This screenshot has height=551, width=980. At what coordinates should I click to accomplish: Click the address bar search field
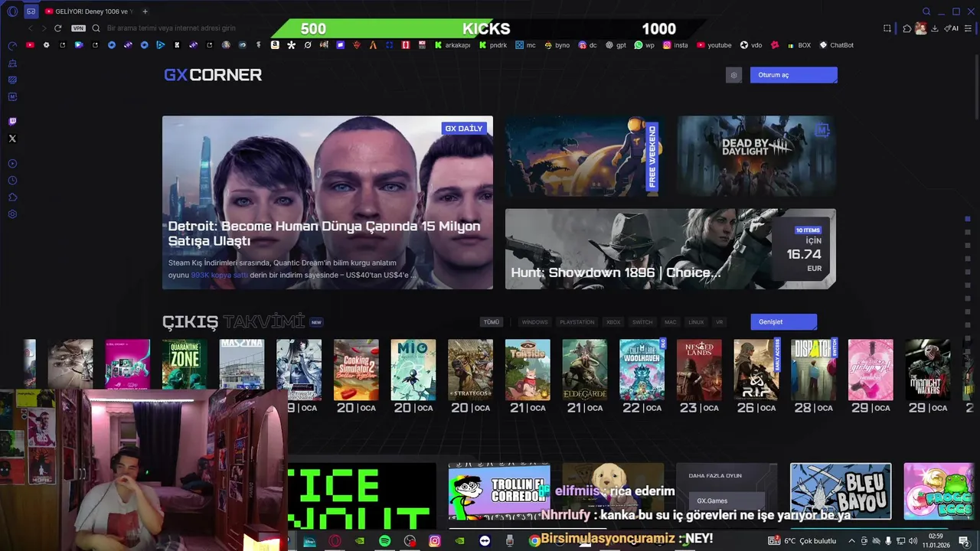[x=171, y=28]
